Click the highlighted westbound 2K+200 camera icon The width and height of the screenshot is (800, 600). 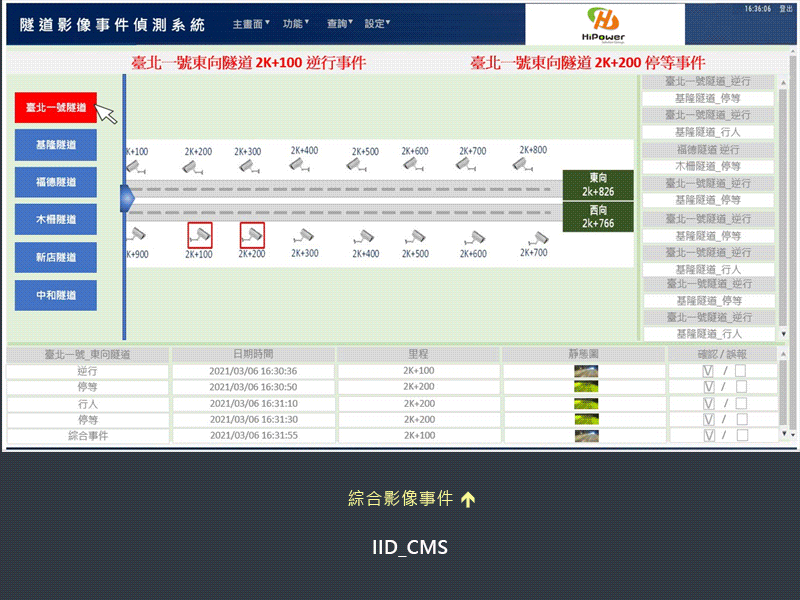pos(252,236)
